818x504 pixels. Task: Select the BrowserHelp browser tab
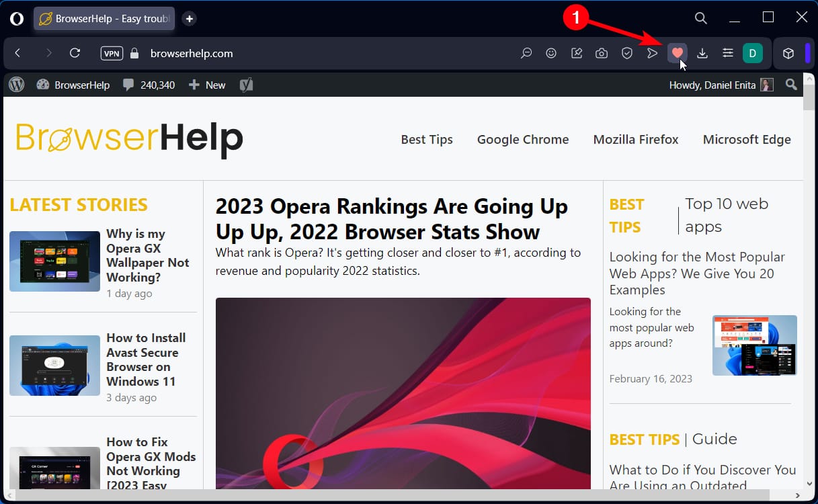click(104, 19)
